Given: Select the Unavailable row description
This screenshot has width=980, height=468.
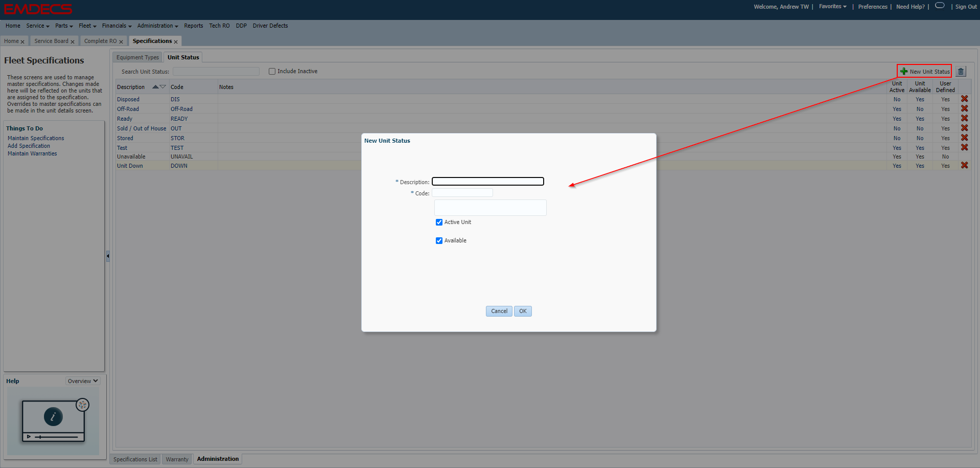Looking at the screenshot, I should click(x=131, y=157).
